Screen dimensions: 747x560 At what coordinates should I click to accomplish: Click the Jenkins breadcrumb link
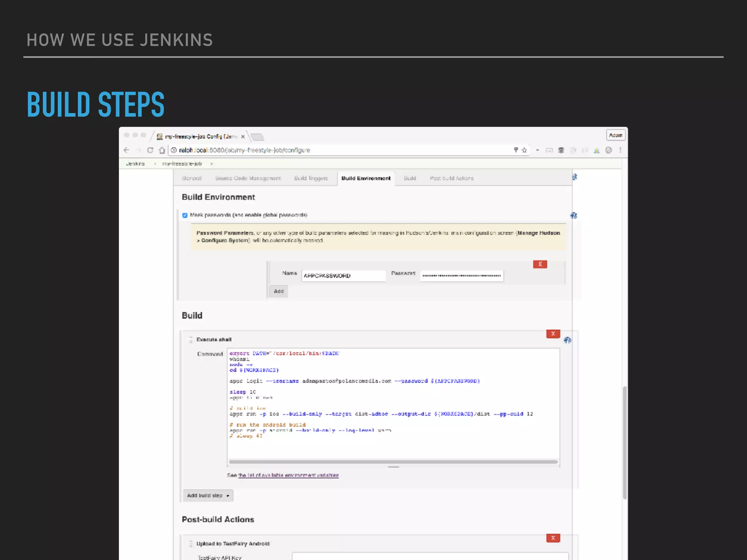[x=135, y=164]
